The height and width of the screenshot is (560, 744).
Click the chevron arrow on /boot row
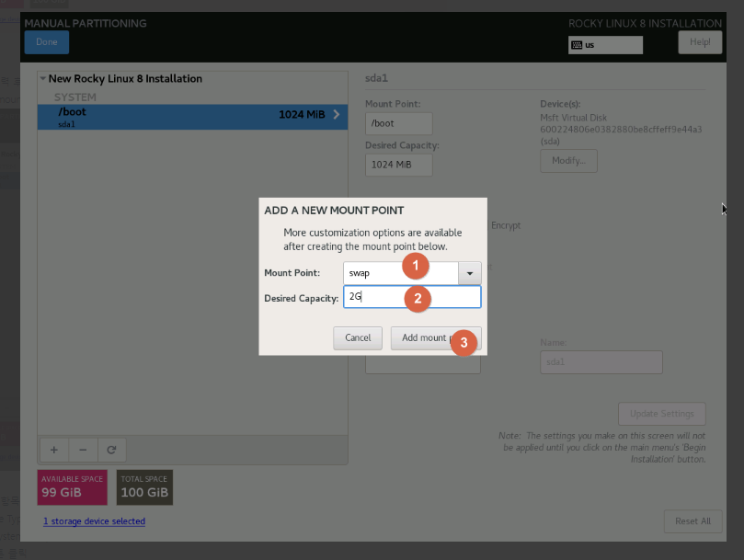coord(337,114)
